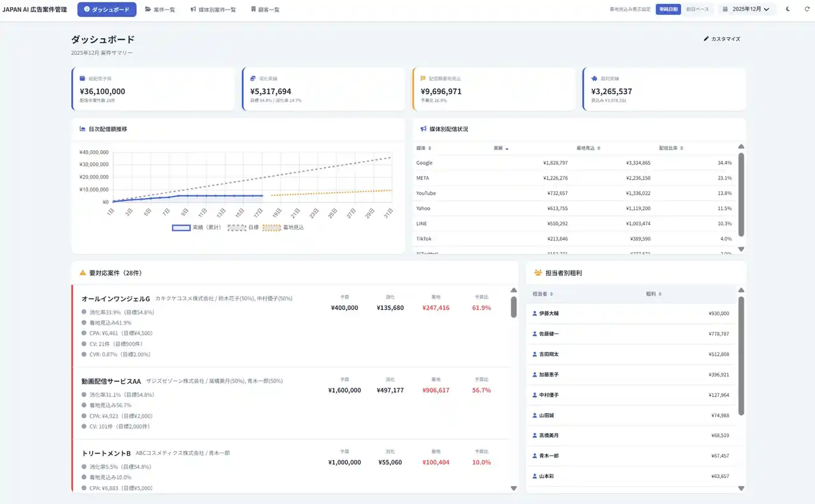Click the calendar icon beside 2025年12月
Screen dimensions: 815x504
pos(725,10)
